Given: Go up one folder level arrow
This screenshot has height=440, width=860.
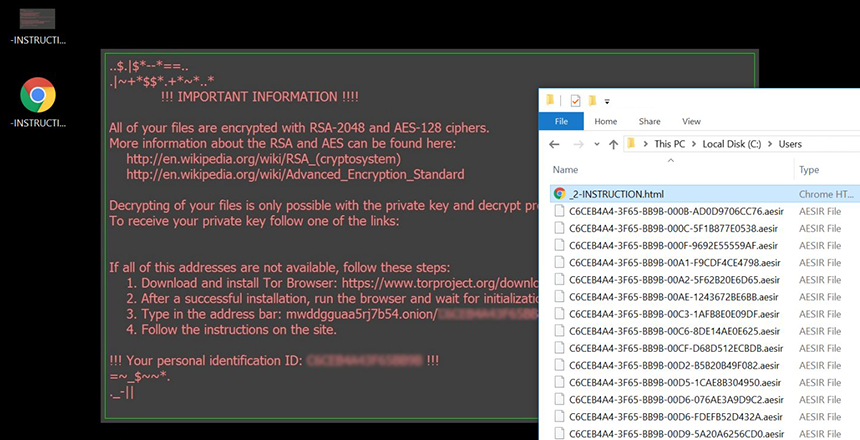Looking at the screenshot, I should click(613, 144).
